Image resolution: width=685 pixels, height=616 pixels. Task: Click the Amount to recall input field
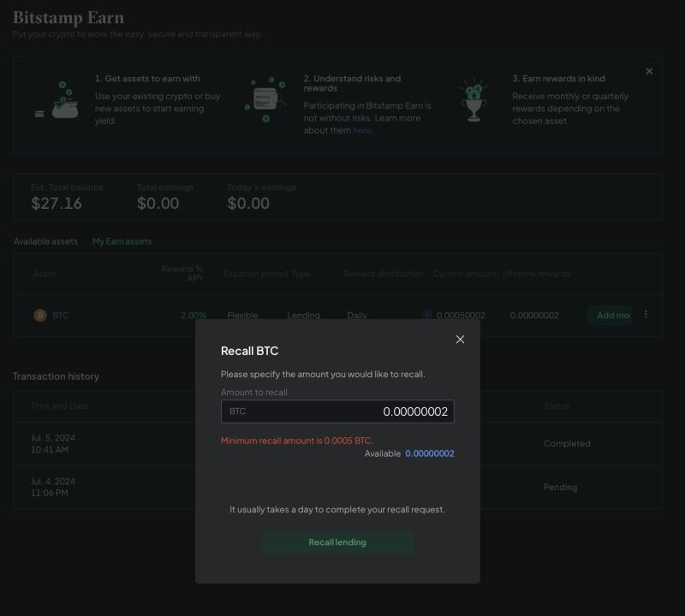click(337, 412)
